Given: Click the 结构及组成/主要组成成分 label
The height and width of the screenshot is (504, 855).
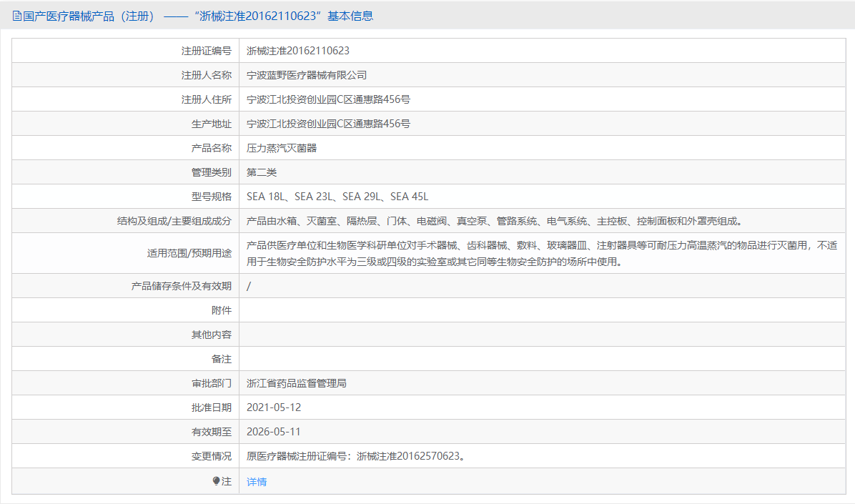Looking at the screenshot, I should [174, 221].
